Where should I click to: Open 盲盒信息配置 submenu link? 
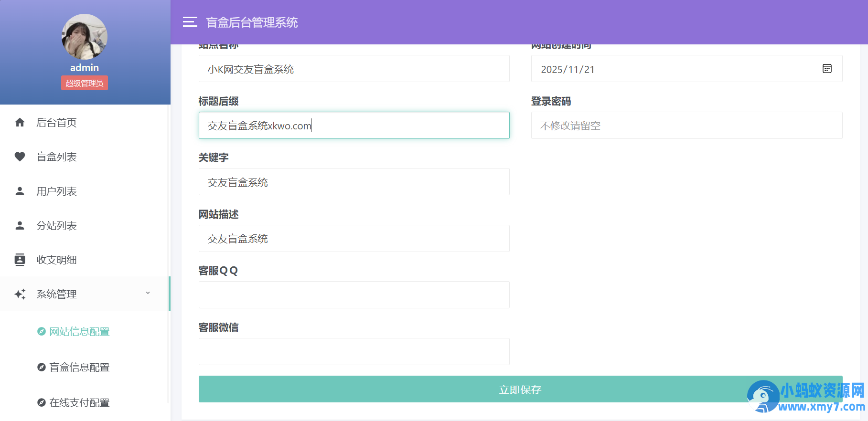[x=79, y=367]
